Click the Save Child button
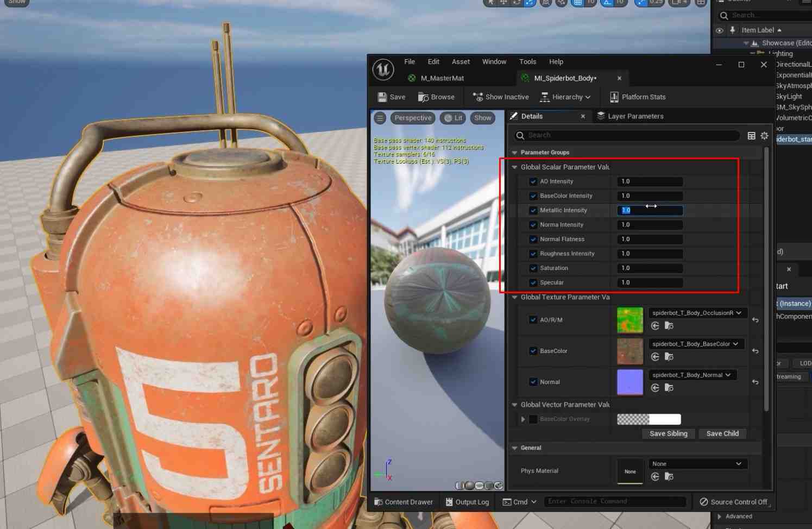 click(722, 433)
